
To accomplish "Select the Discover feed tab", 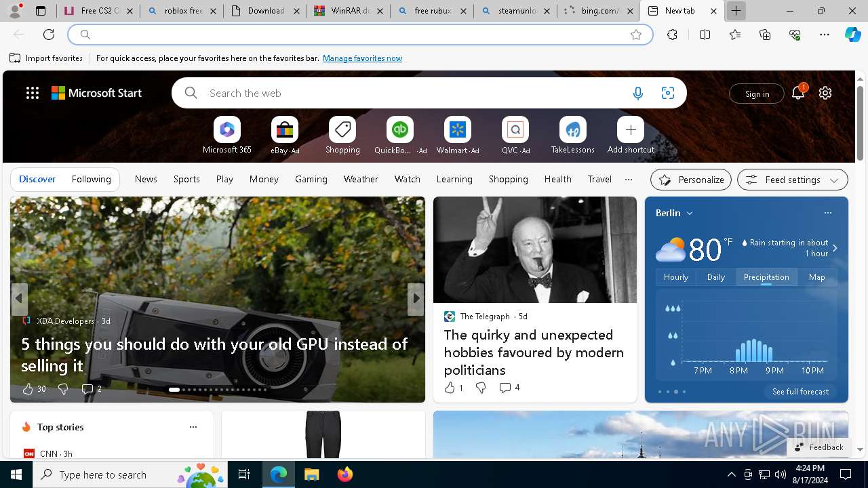I will pyautogui.click(x=37, y=179).
